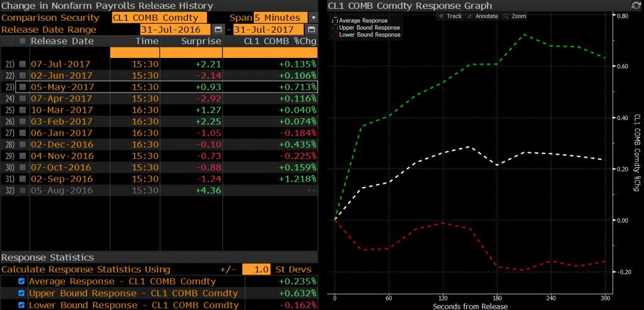This screenshot has height=310, width=644.
Task: Check the 06-Jan-2017 release row box
Action: (23, 133)
